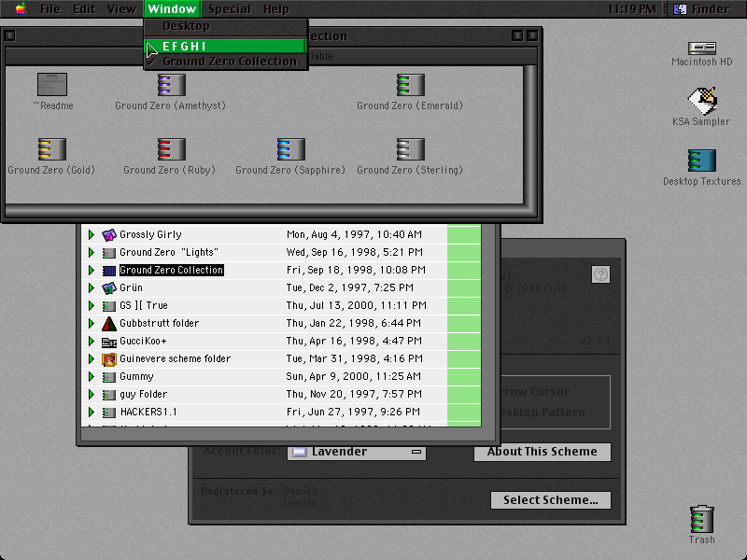The image size is (747, 560).
Task: Select the KSA Sampler desktop icon
Action: click(x=702, y=101)
